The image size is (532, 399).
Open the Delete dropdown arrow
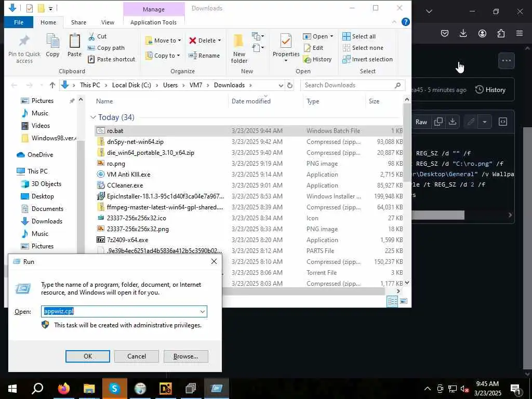tap(220, 41)
